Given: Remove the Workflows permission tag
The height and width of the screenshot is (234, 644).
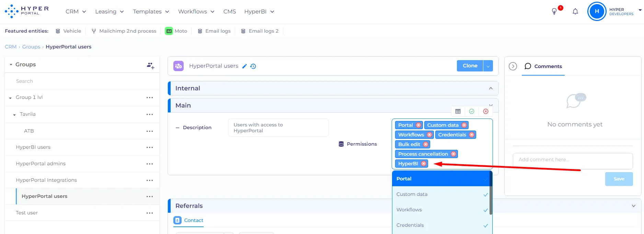Looking at the screenshot, I should pos(429,135).
